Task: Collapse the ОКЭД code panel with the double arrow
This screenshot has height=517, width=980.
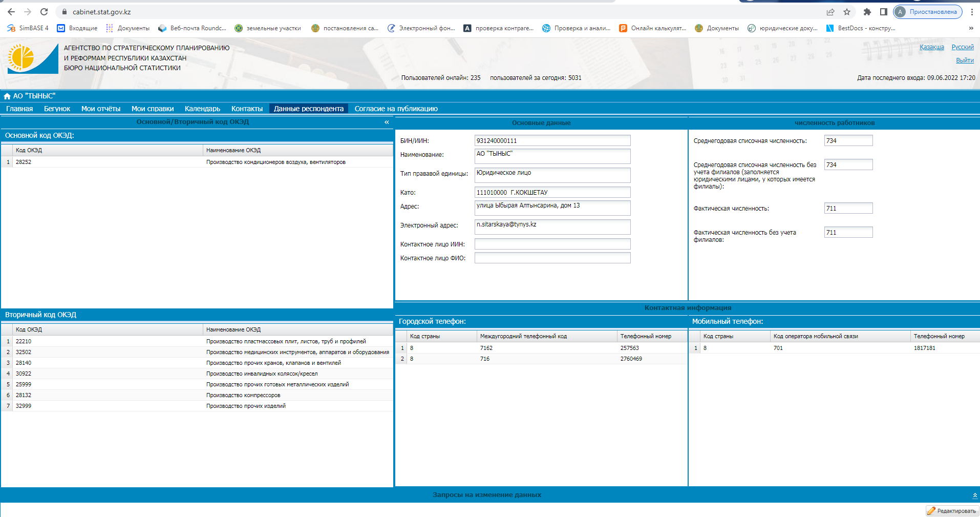Action: click(x=387, y=122)
